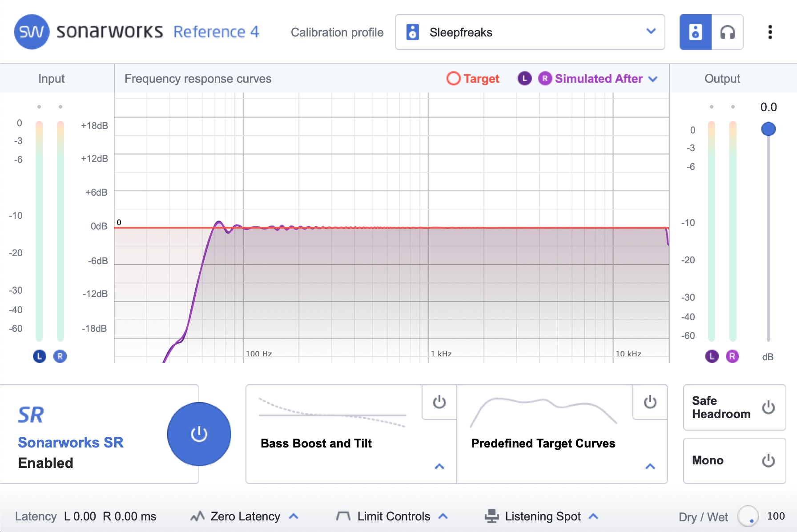Toggle Safe Headroom power switch
797x532 pixels.
pyautogui.click(x=768, y=407)
